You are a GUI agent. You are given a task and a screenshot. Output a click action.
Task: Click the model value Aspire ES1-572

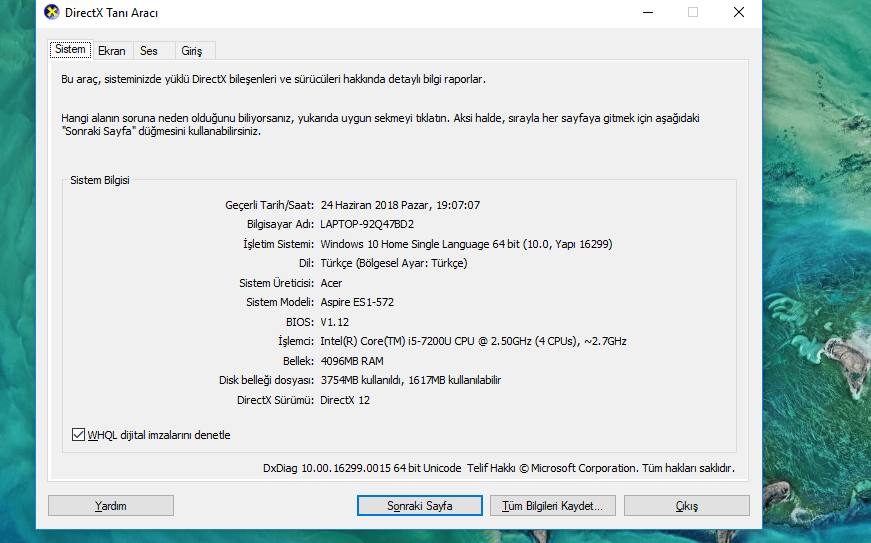357,302
